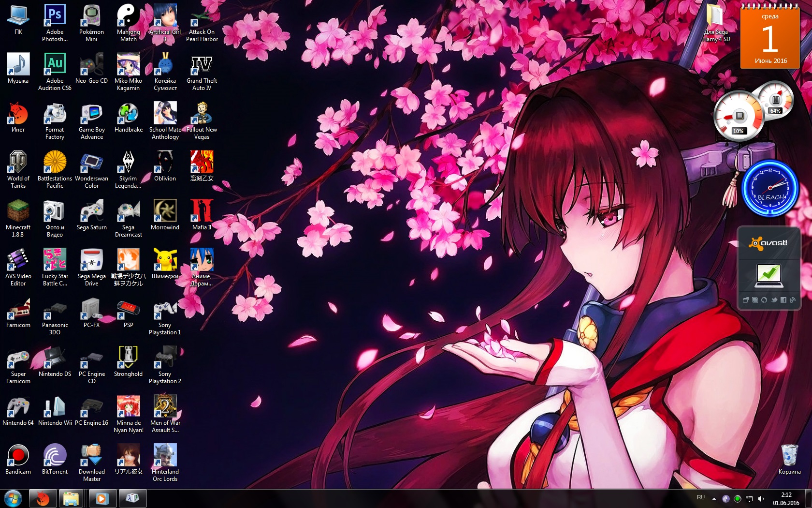Open Minecraft 1.8.8 shortcut

coord(18,218)
